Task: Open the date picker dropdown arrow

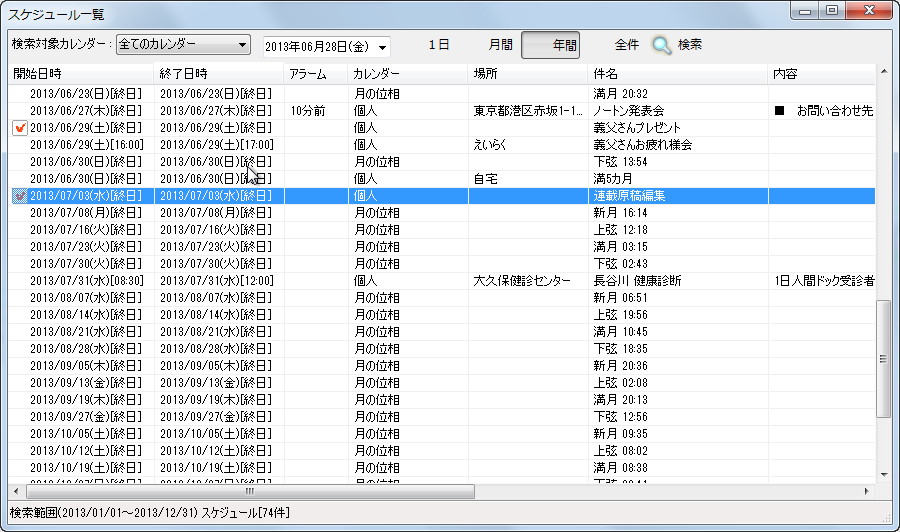Action: pos(382,47)
